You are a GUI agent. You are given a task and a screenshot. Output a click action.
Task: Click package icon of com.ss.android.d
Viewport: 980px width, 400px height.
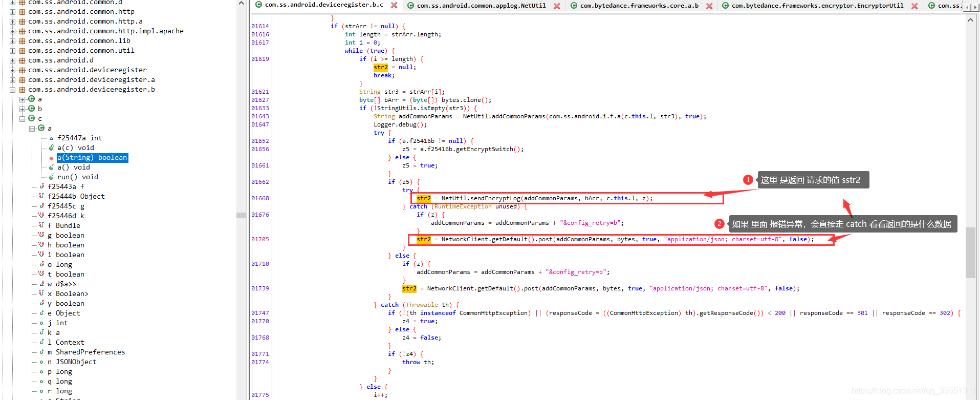pyautogui.click(x=22, y=60)
